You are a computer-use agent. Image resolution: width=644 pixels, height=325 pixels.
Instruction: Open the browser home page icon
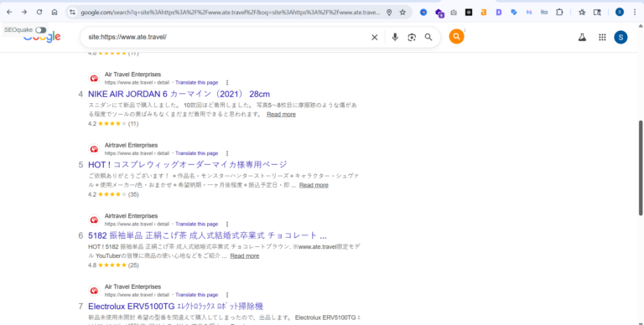[x=55, y=13]
